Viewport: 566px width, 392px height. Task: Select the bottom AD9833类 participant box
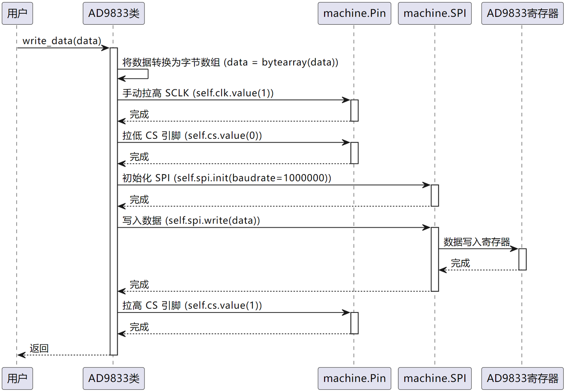tap(114, 378)
